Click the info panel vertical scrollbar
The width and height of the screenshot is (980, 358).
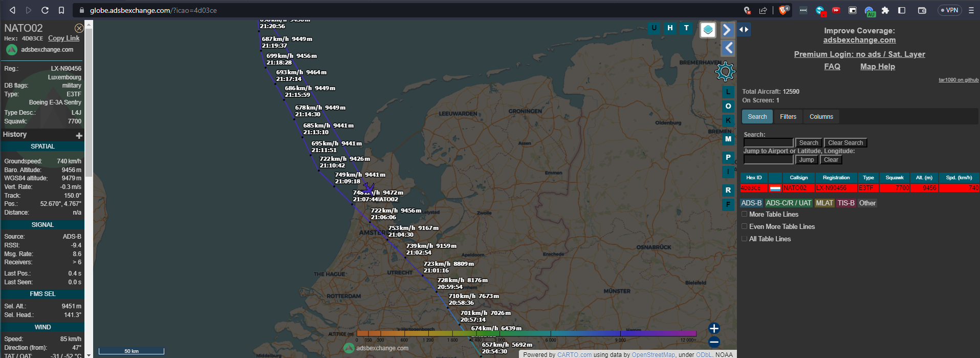pyautogui.click(x=89, y=102)
